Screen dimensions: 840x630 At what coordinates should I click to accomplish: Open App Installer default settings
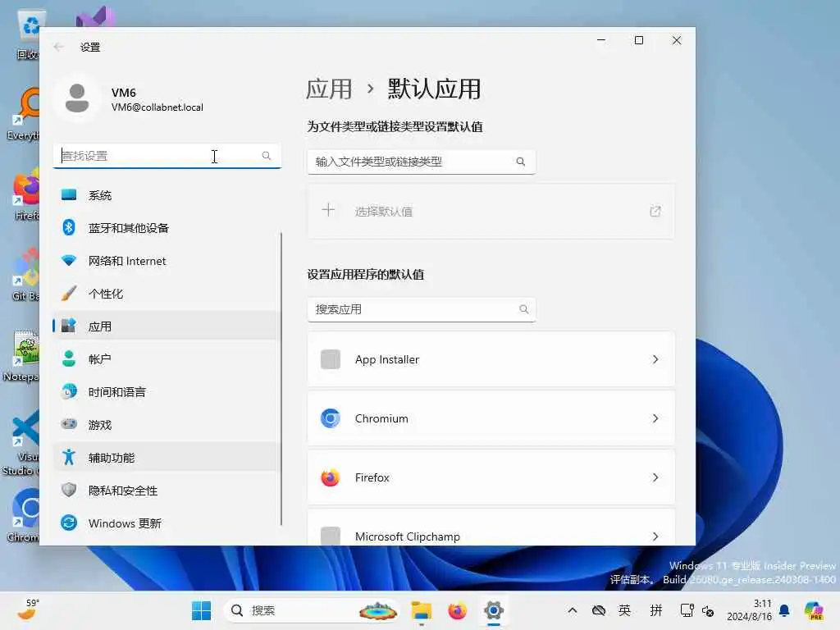(491, 359)
